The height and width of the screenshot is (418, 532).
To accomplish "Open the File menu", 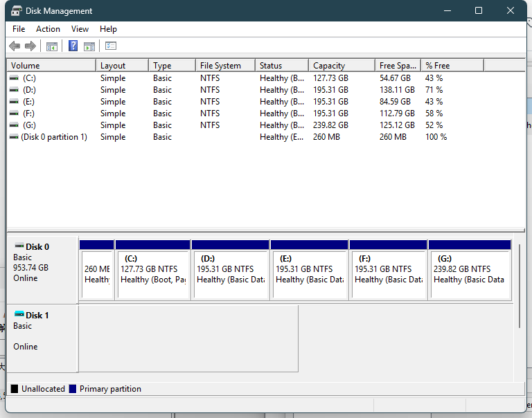I will [19, 29].
